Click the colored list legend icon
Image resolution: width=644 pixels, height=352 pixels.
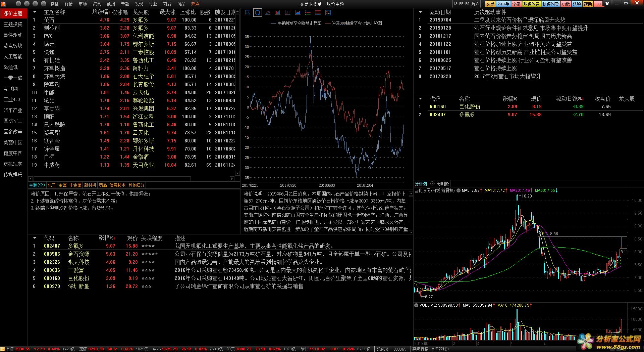click(308, 12)
